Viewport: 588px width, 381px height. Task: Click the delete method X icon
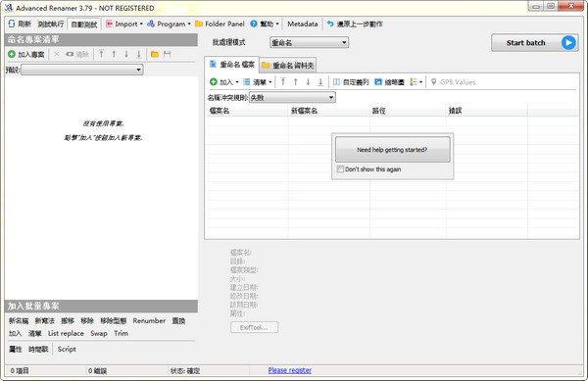click(57, 54)
